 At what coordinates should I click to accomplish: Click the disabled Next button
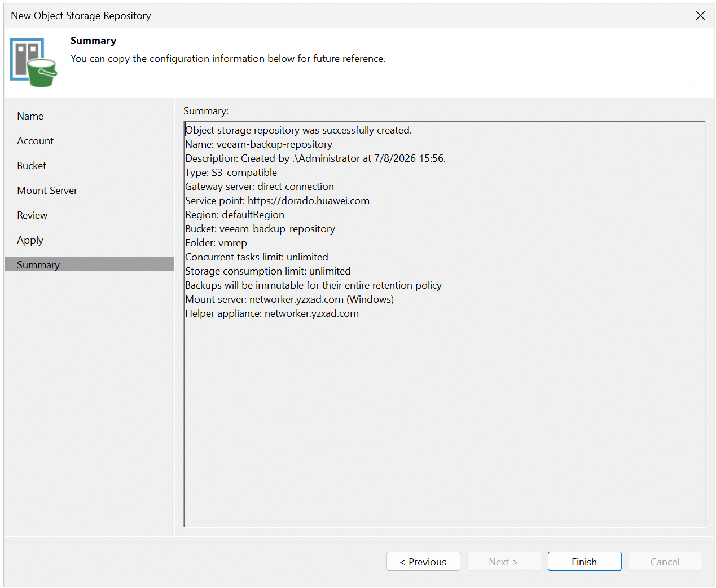click(x=503, y=562)
